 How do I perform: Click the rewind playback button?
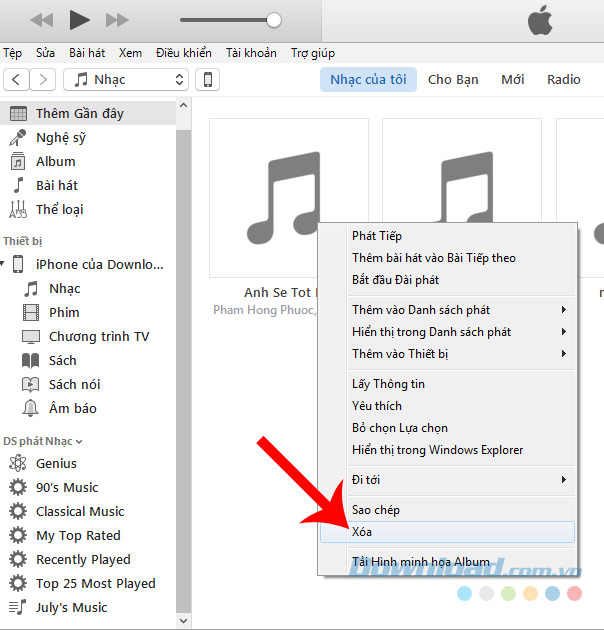click(42, 20)
